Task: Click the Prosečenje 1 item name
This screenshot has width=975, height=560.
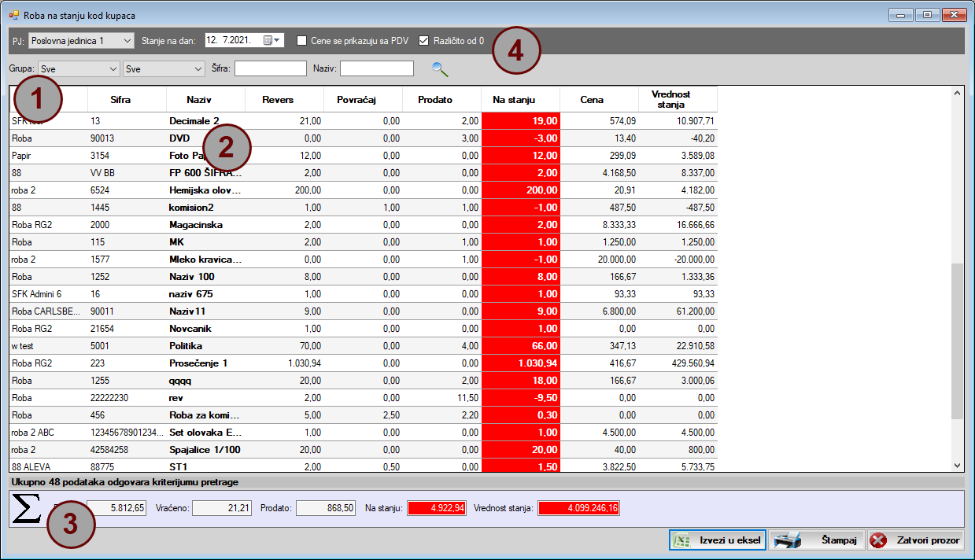Action: 198,363
